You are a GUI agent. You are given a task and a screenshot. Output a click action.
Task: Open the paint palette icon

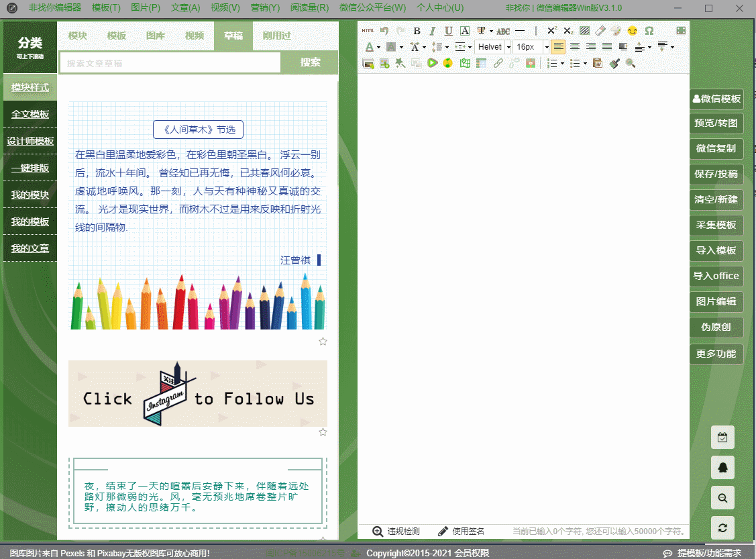616,31
